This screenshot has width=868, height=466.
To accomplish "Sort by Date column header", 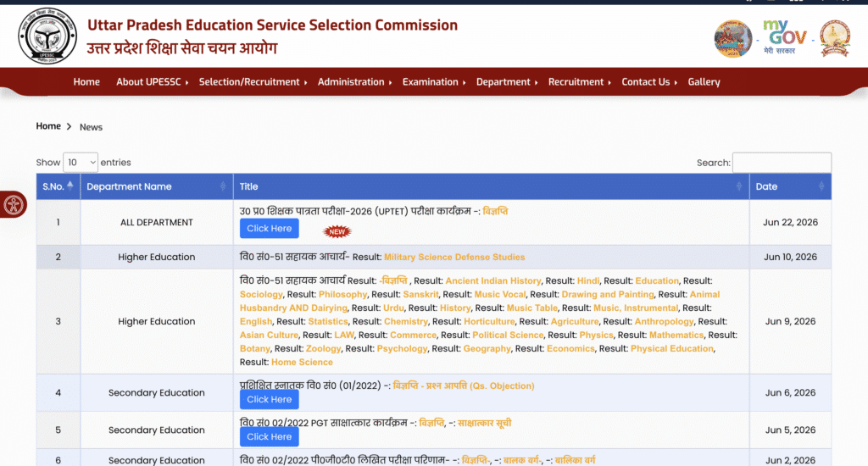I will tap(791, 186).
